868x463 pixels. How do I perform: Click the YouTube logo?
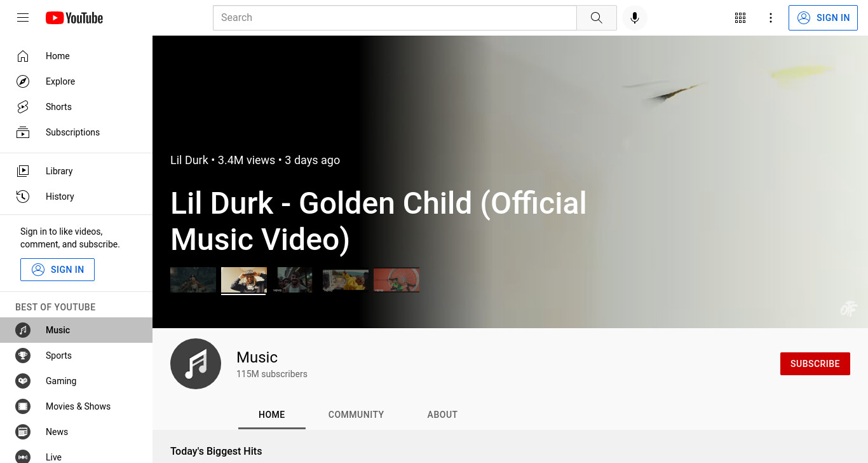(74, 18)
